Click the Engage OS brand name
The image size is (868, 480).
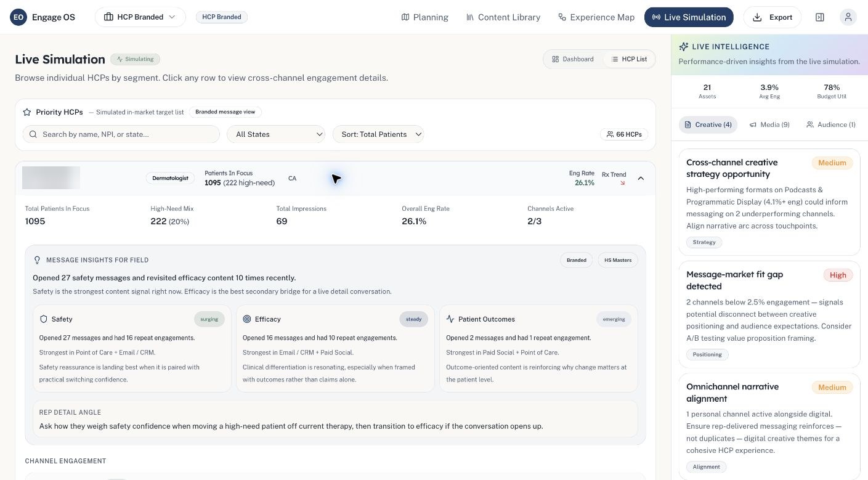[53, 17]
